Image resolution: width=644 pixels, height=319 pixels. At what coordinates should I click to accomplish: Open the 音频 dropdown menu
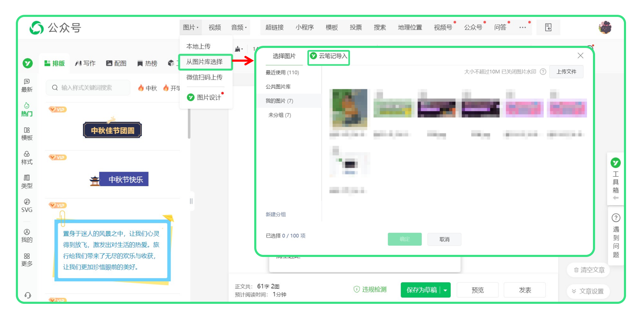coord(239,27)
